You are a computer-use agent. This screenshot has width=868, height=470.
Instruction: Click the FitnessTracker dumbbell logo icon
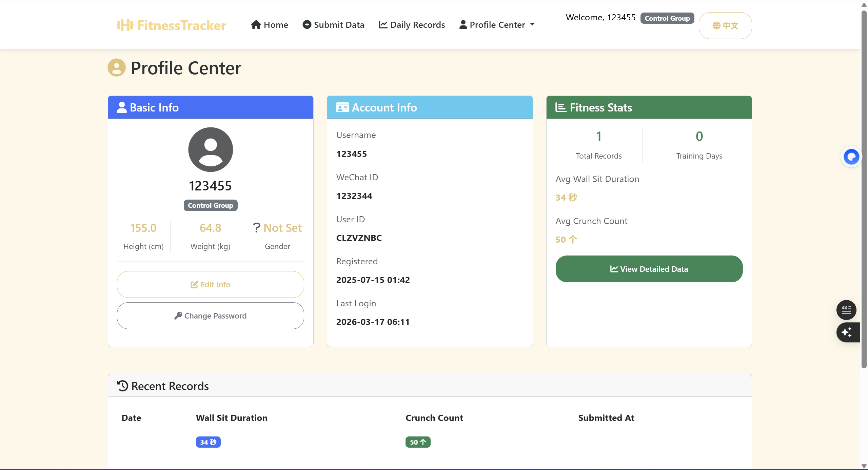pyautogui.click(x=125, y=25)
